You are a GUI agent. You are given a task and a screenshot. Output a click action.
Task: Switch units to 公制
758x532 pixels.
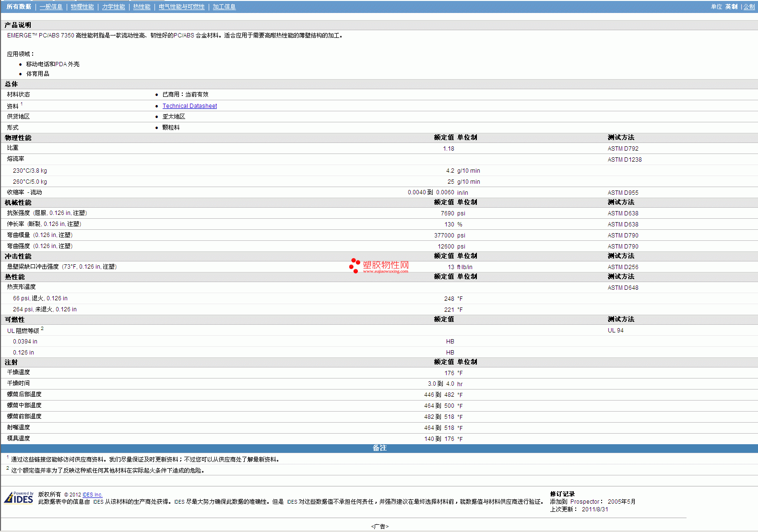tap(749, 7)
